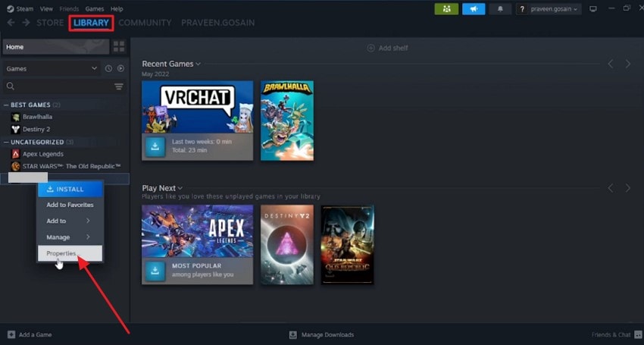Collapse the UNCATEGORIZED category
644x345 pixels.
click(6, 142)
